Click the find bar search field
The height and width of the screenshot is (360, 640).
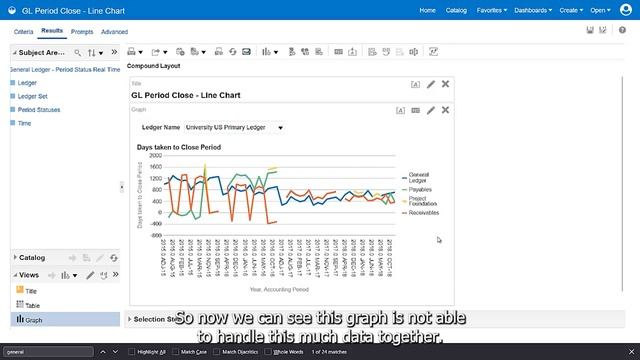48,351
